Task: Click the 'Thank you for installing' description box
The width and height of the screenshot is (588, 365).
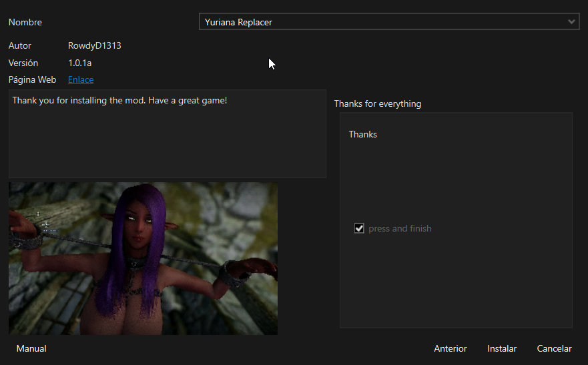Action: (168, 133)
